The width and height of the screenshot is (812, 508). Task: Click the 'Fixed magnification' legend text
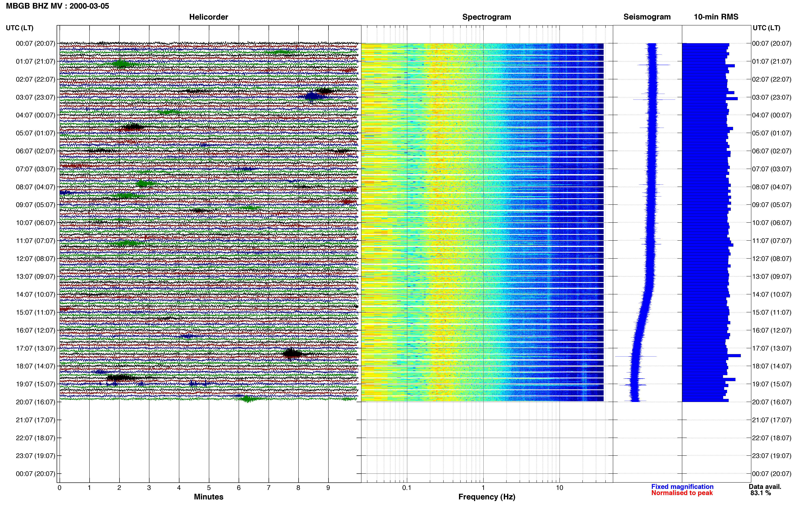click(x=682, y=486)
